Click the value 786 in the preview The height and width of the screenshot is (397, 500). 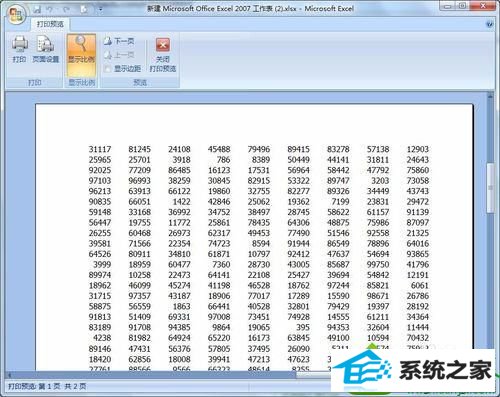coord(223,160)
